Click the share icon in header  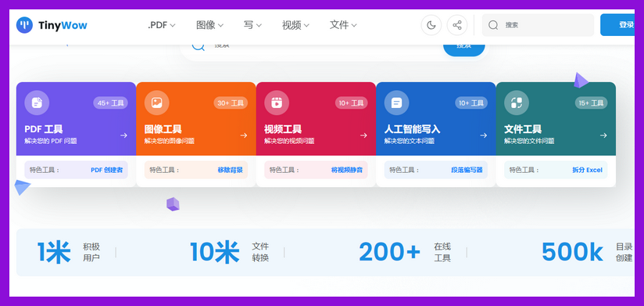coord(456,26)
